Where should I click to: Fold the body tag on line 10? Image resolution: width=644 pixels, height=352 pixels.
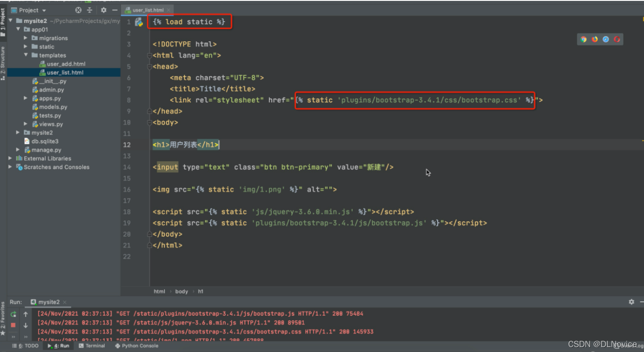(149, 123)
